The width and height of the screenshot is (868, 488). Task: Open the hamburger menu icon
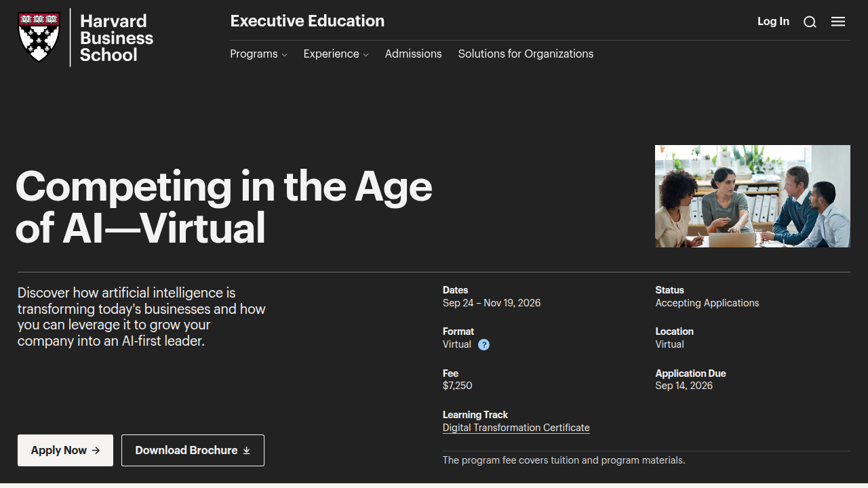pyautogui.click(x=838, y=22)
